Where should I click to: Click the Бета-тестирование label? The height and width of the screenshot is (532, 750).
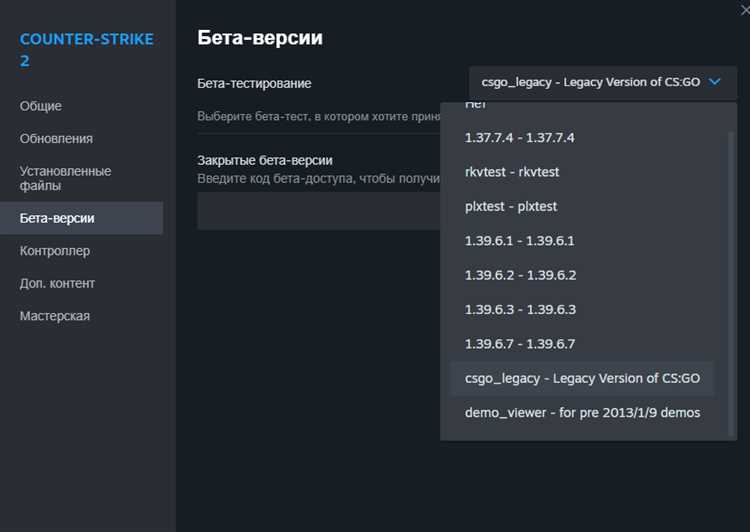[x=254, y=83]
